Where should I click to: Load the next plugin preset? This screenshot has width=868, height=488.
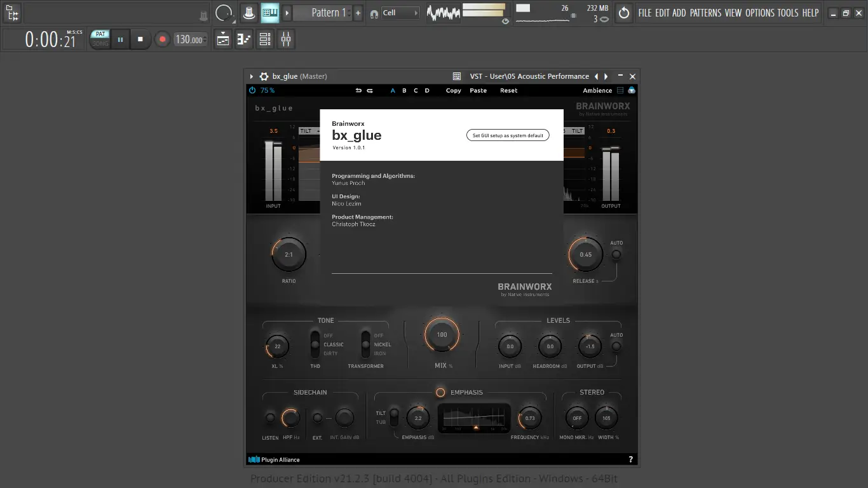pos(606,76)
